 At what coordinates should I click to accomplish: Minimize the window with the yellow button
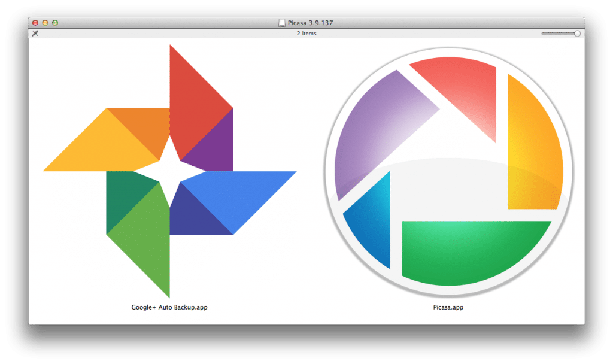point(45,23)
